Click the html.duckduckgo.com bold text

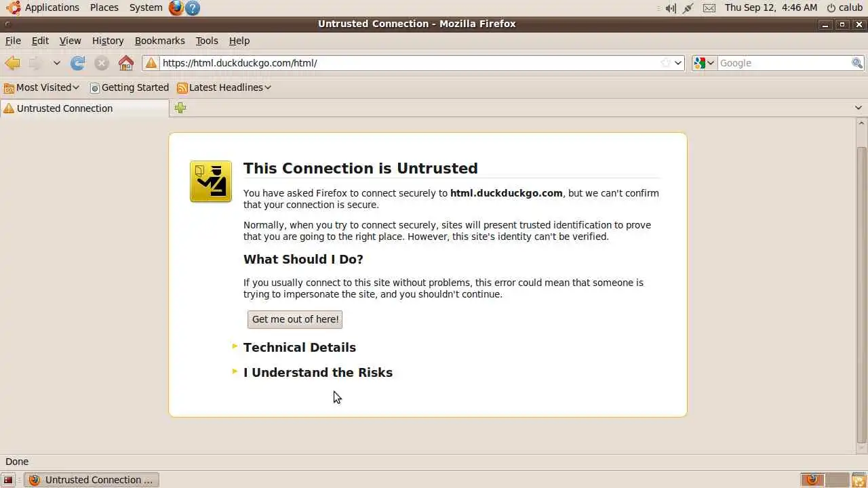point(507,193)
